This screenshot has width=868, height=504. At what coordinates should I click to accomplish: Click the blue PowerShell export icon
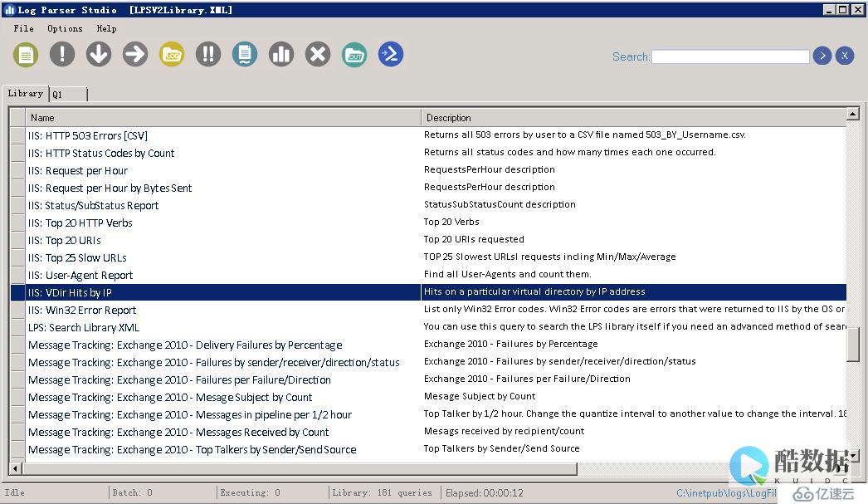coord(391,54)
